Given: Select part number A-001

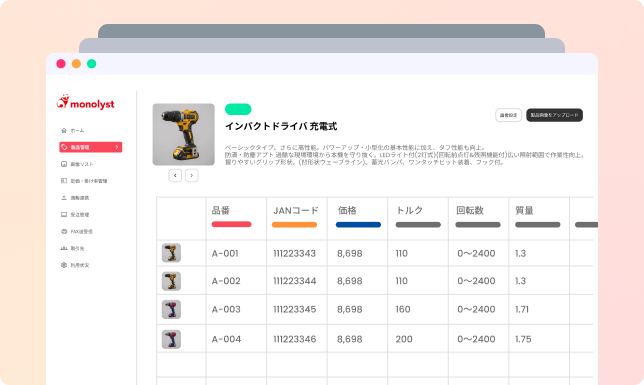Looking at the screenshot, I should [x=225, y=254].
